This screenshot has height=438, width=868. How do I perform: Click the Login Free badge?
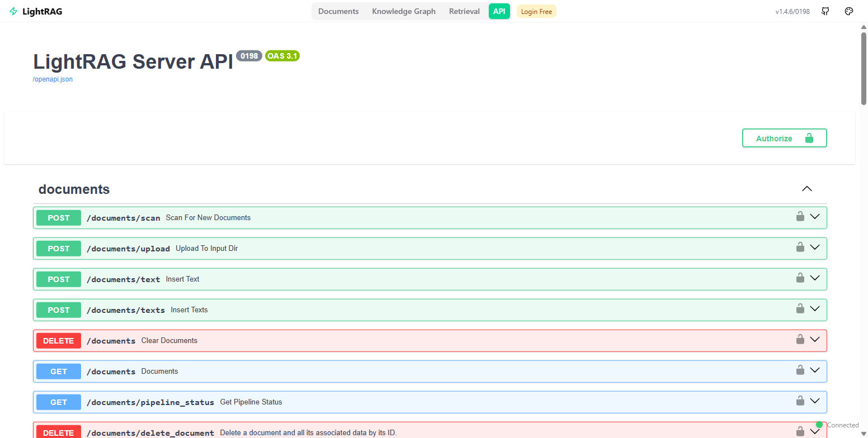coord(536,12)
